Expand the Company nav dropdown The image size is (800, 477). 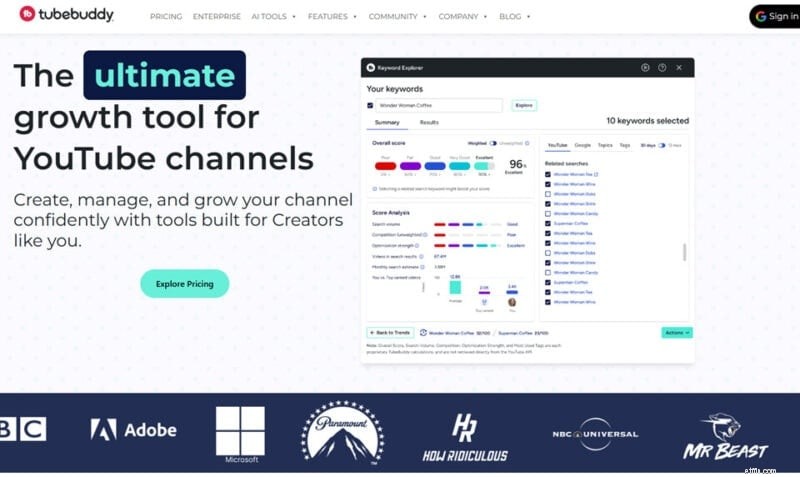pos(463,16)
